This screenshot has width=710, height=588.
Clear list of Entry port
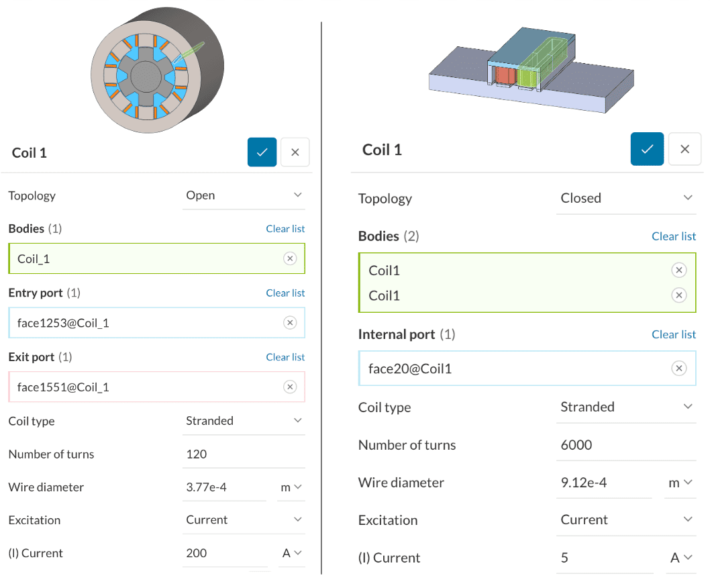point(285,293)
